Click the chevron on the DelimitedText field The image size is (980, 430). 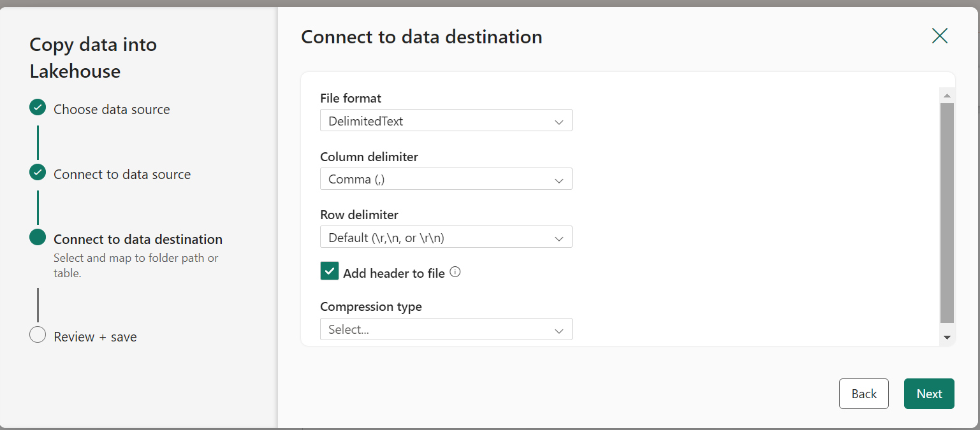(x=559, y=120)
